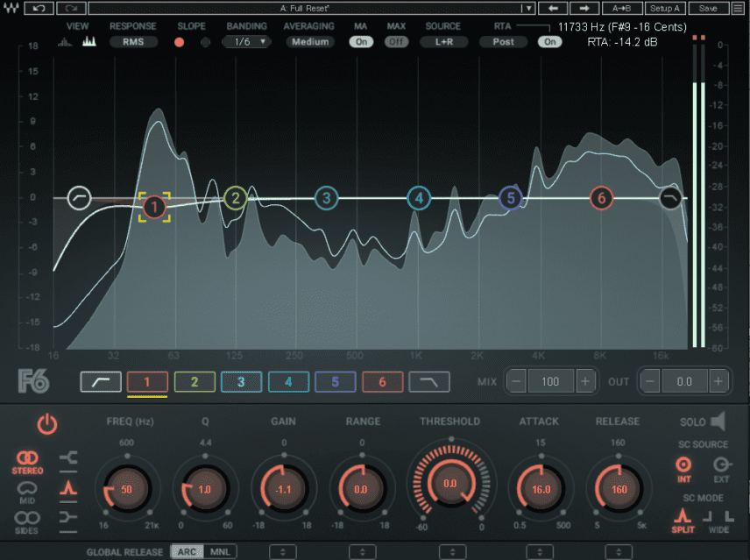Switch to band 6 tab
This screenshot has height=560, width=750.
click(x=382, y=381)
